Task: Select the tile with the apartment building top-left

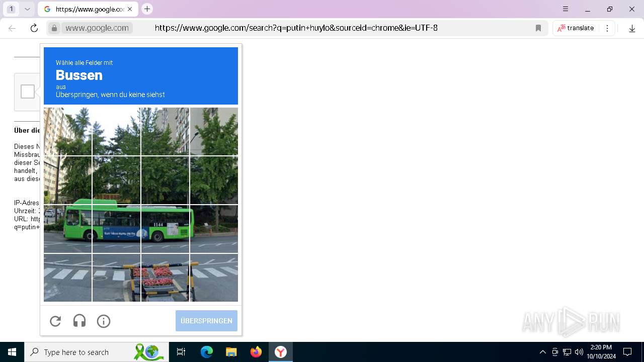Action: pyautogui.click(x=67, y=131)
